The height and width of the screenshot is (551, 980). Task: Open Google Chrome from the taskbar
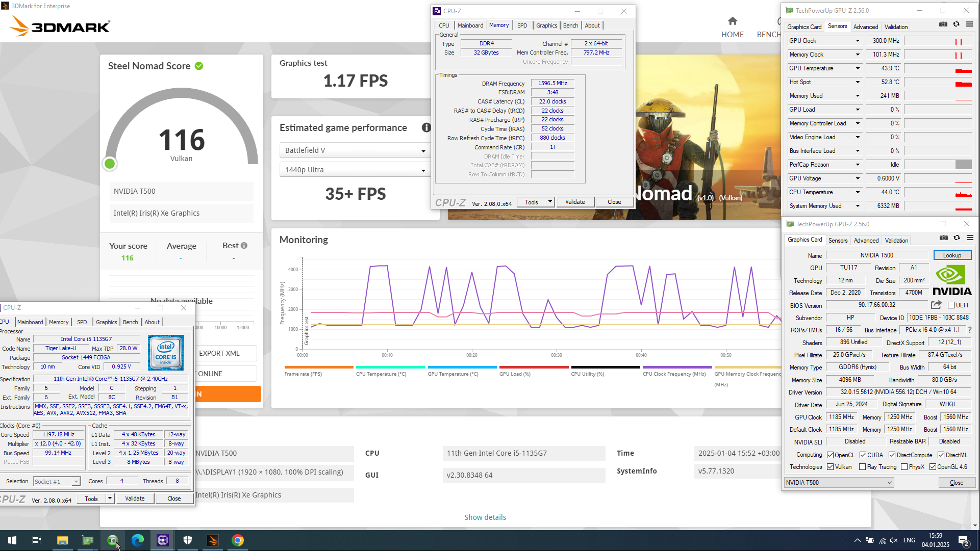pos(238,540)
